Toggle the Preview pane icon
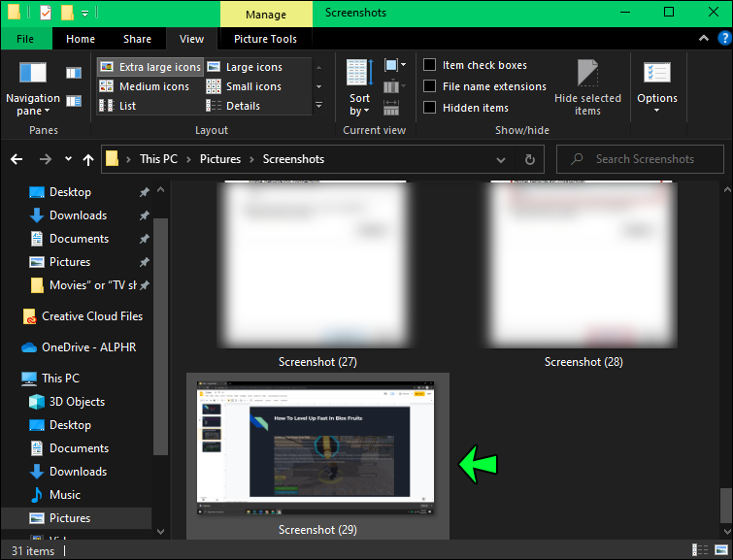 [74, 73]
